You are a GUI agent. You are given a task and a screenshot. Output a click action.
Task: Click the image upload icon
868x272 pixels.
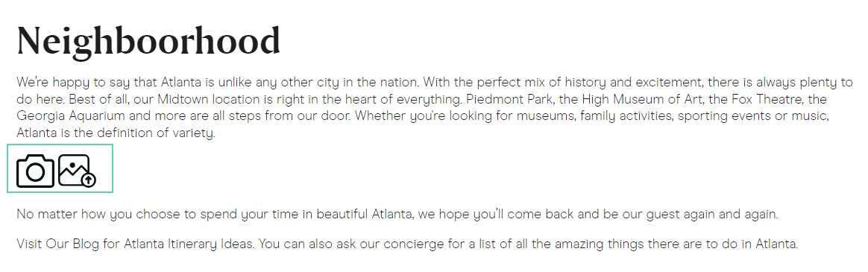click(77, 171)
